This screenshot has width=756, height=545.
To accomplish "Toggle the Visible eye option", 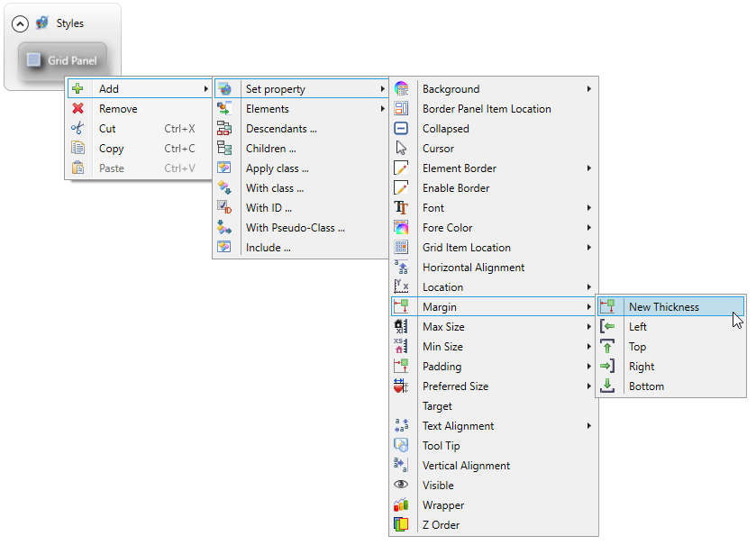I will point(440,486).
